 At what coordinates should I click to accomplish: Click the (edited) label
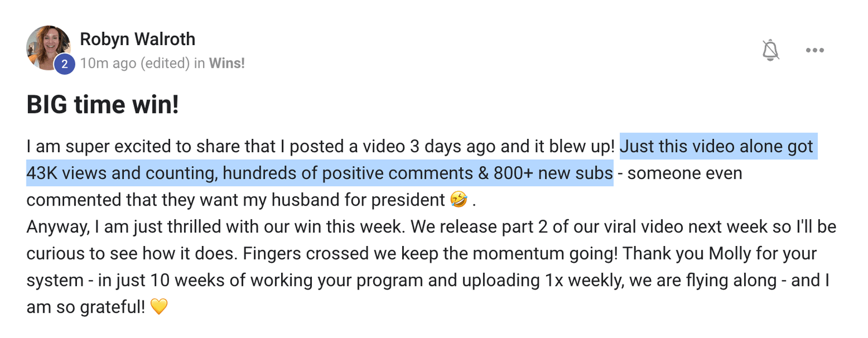pos(164,63)
